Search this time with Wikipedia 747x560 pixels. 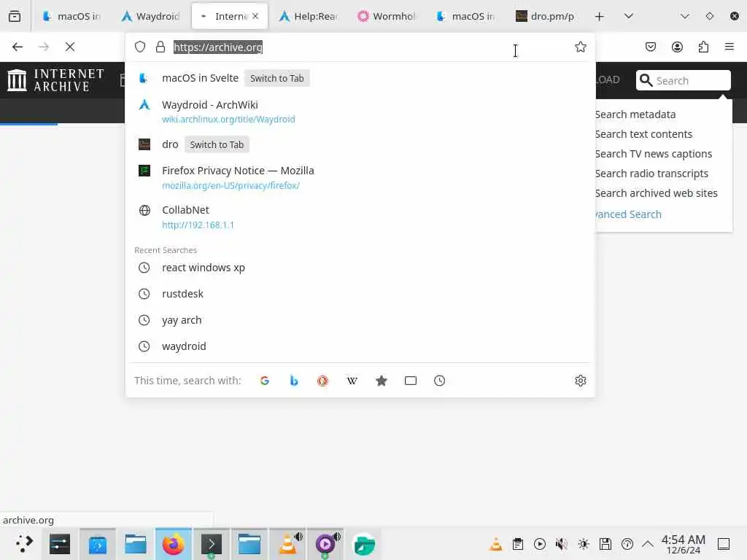point(352,381)
